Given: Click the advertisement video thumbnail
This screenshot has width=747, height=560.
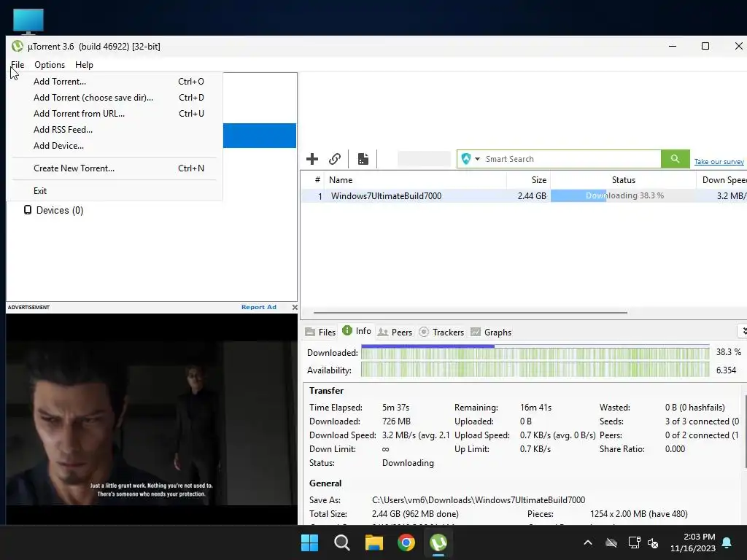Looking at the screenshot, I should (x=152, y=419).
